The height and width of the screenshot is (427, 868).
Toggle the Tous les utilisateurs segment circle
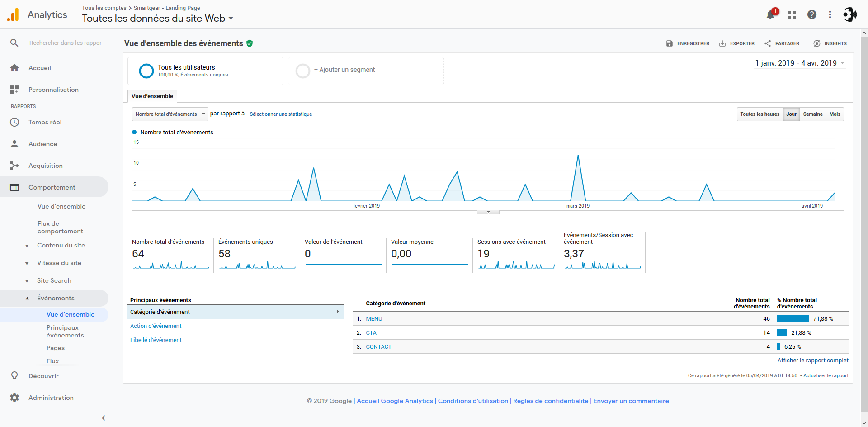[x=146, y=71]
